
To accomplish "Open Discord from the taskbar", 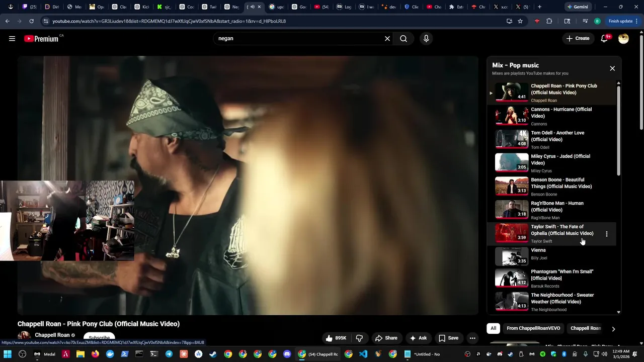I will [x=287, y=354].
